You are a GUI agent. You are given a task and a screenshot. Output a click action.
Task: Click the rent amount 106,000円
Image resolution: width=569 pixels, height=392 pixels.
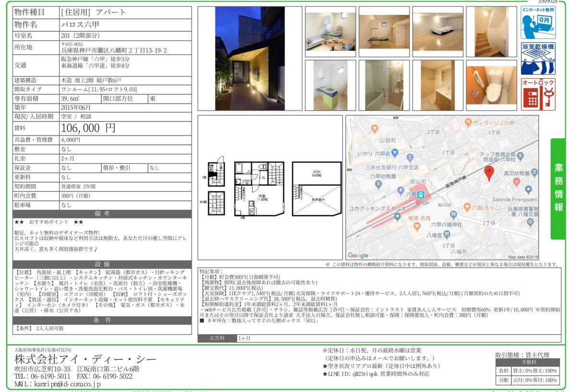[88, 128]
